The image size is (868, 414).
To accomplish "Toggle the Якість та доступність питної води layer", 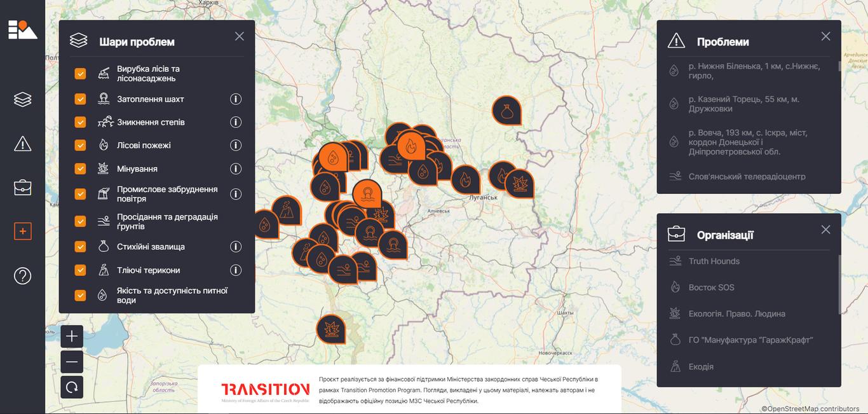I will click(80, 295).
